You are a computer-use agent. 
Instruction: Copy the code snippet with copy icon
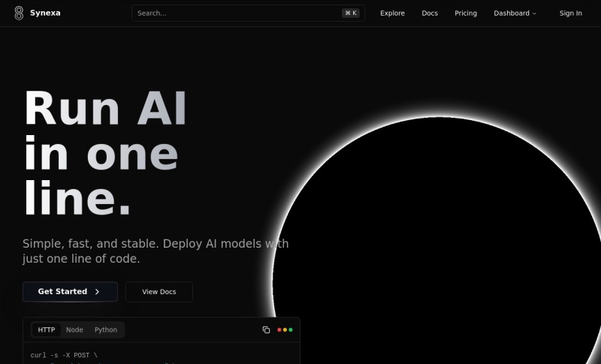[266, 329]
